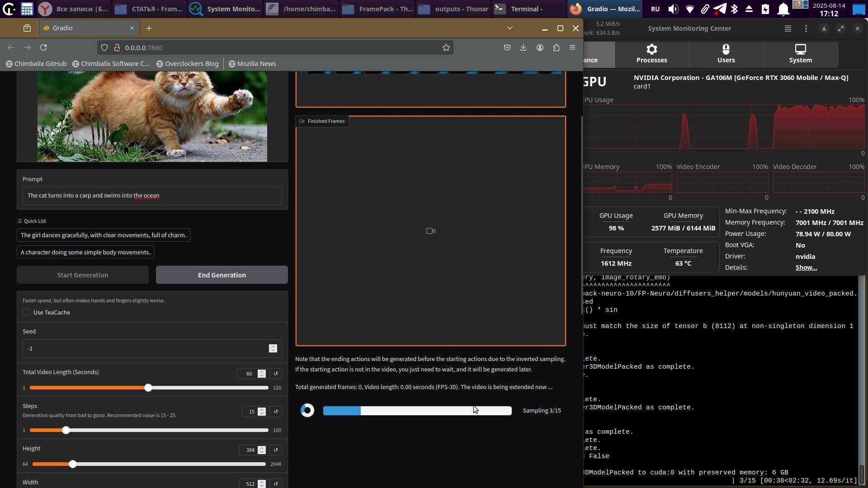The height and width of the screenshot is (488, 868).
Task: Open System Monitoring Center three-dot menu
Action: (806, 28)
